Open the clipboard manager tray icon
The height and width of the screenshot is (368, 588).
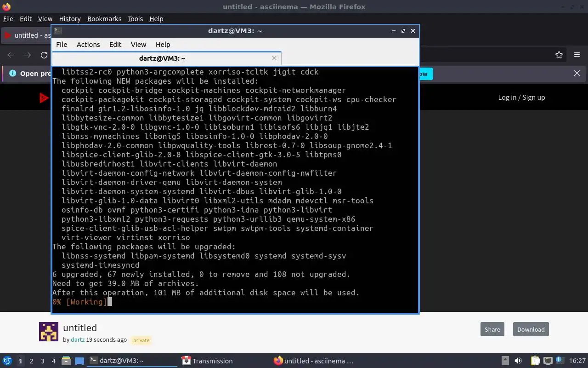(x=535, y=361)
